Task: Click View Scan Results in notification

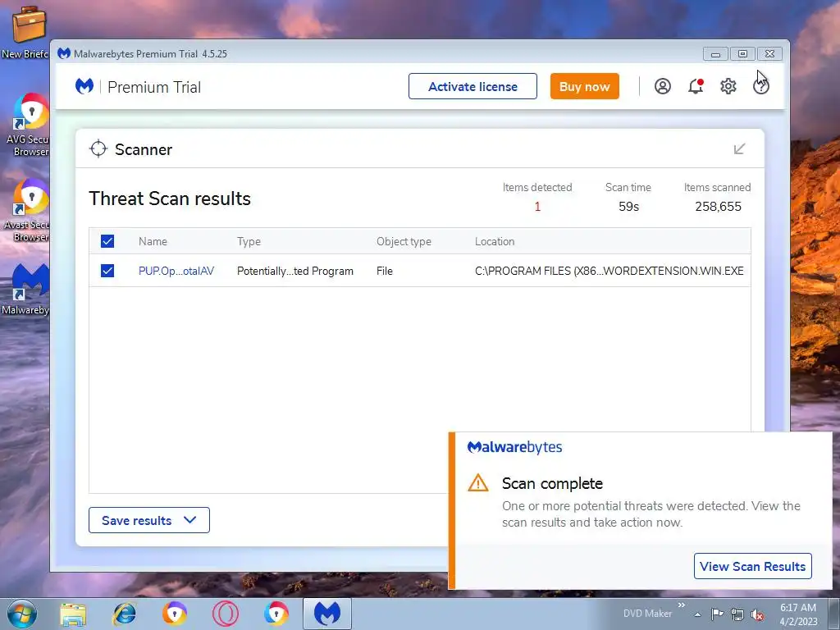Action: [x=753, y=566]
